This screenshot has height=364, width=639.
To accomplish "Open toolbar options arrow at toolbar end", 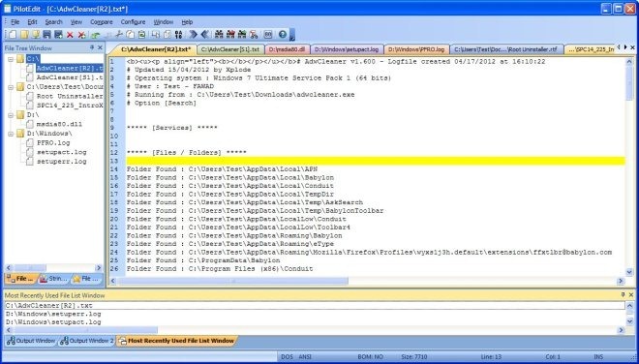I will tap(291, 36).
